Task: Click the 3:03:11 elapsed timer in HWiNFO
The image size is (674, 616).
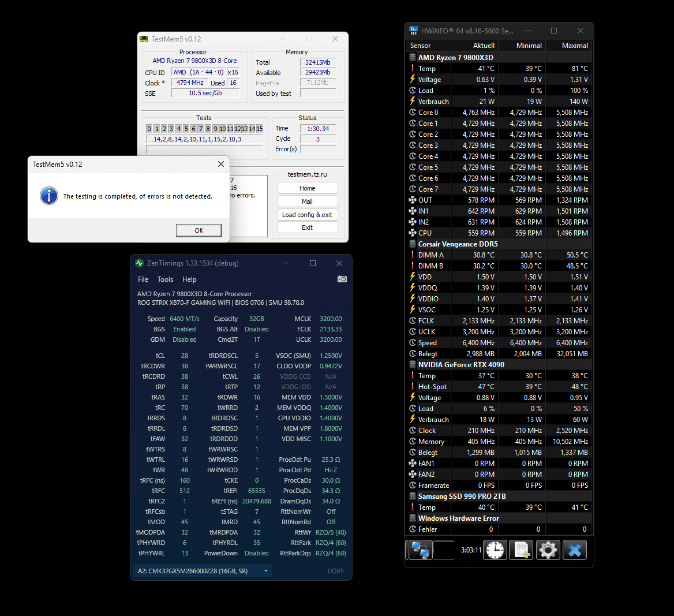Action: tap(471, 550)
